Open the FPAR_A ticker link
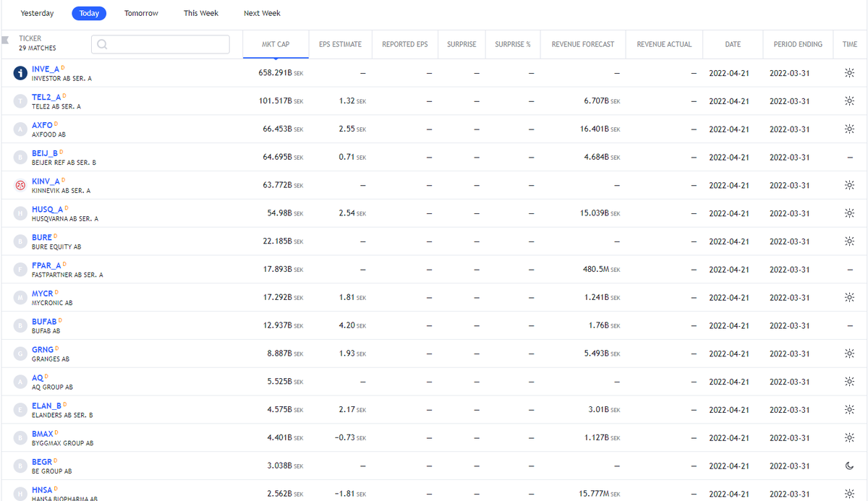The width and height of the screenshot is (868, 501). pyautogui.click(x=46, y=265)
